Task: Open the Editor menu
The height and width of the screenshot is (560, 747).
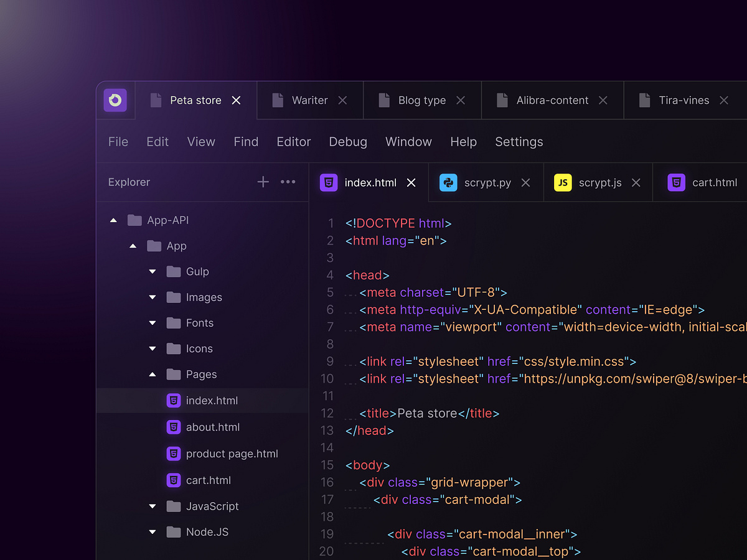Action: (x=294, y=142)
